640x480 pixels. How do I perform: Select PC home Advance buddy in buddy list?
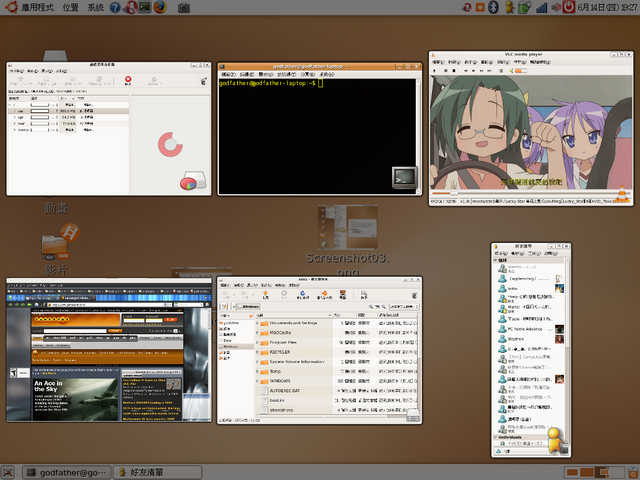pyautogui.click(x=530, y=329)
